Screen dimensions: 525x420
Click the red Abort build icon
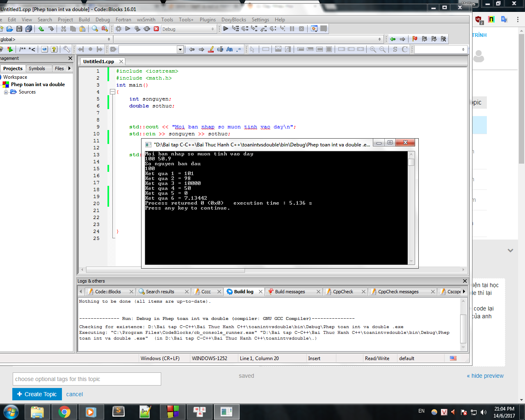click(156, 29)
